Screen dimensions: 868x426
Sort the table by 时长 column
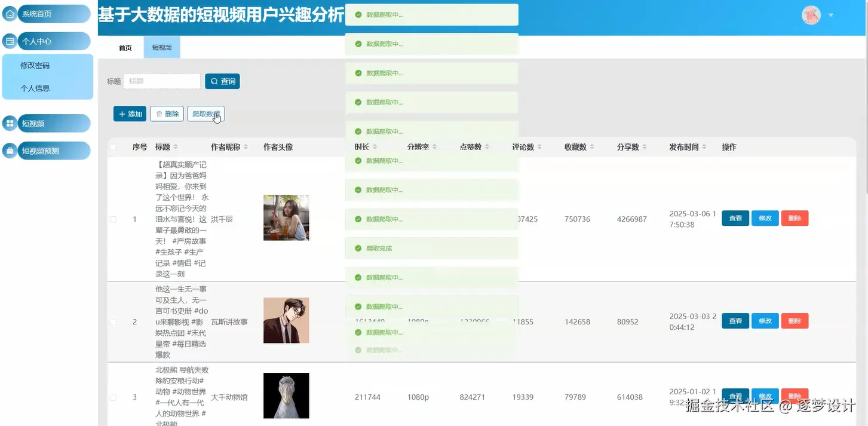click(x=375, y=147)
